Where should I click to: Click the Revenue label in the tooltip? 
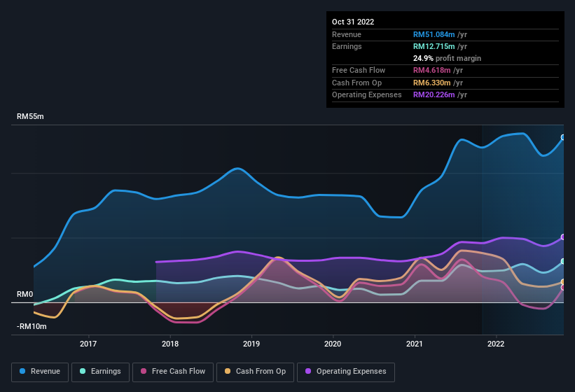coord(347,34)
